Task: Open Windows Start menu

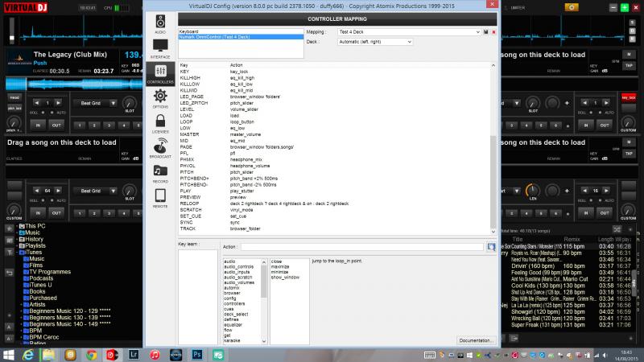Action: [x=8, y=355]
